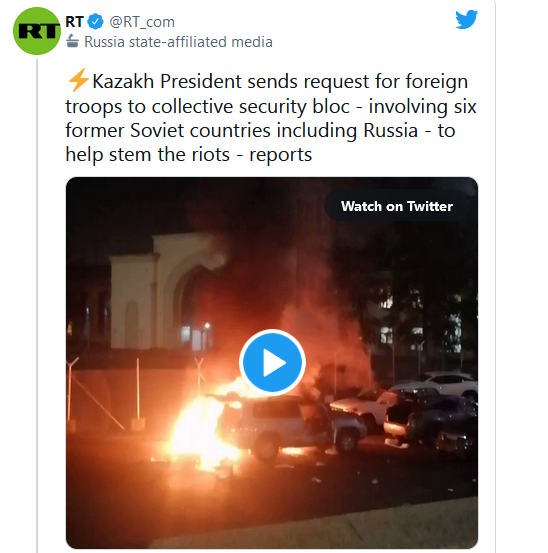Click the state-affiliated media podium icon
Image resolution: width=548 pixels, height=553 pixels.
tap(72, 41)
